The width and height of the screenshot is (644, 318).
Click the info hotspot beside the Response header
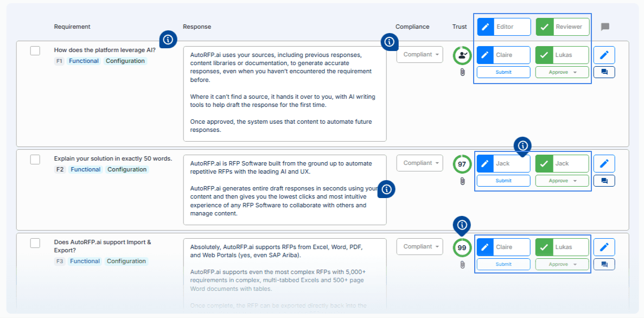point(168,40)
